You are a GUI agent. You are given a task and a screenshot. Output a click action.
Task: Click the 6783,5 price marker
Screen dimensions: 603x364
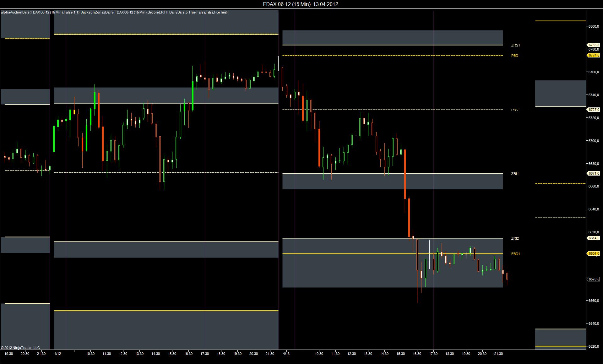pyautogui.click(x=594, y=45)
